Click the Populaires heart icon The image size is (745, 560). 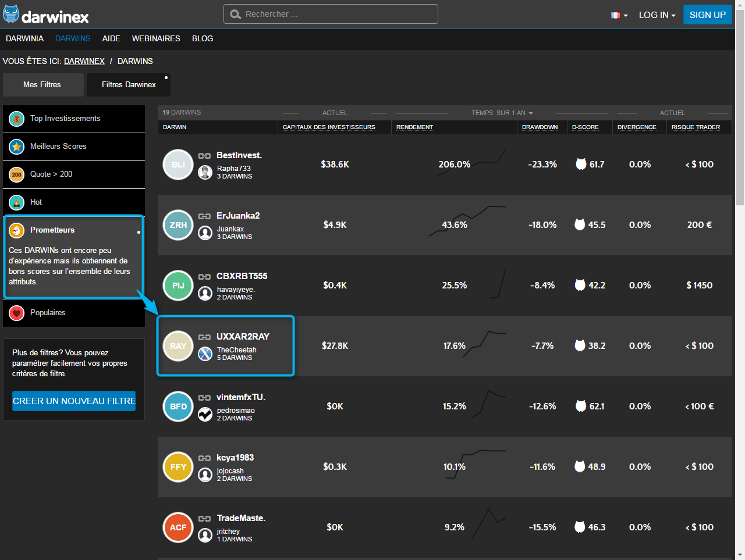(x=17, y=313)
